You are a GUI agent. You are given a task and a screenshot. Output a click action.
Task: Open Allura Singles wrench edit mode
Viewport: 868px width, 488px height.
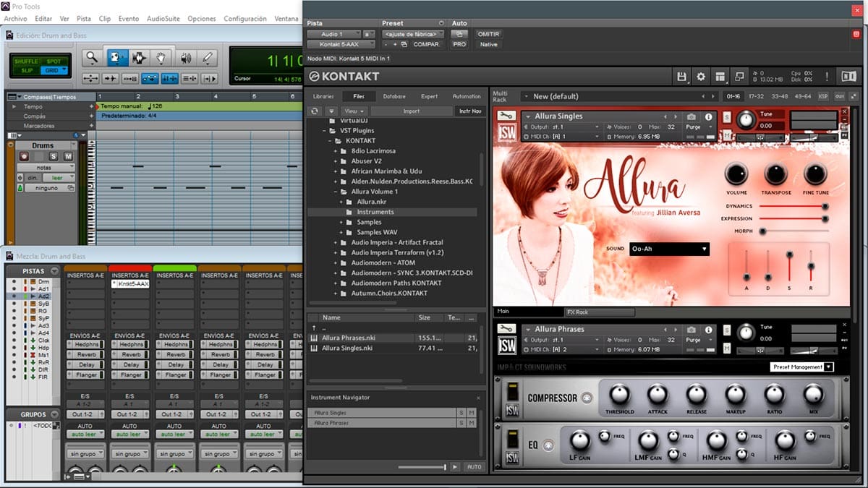[507, 116]
